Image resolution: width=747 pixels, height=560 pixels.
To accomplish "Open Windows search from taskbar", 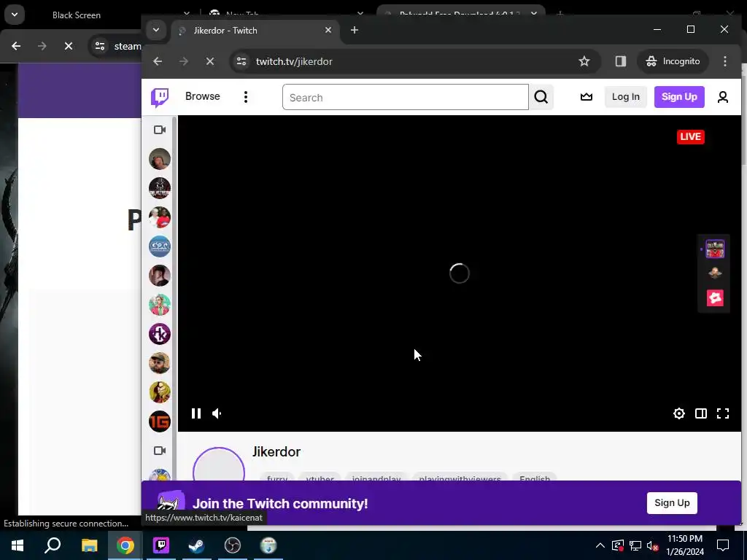I will (x=53, y=545).
